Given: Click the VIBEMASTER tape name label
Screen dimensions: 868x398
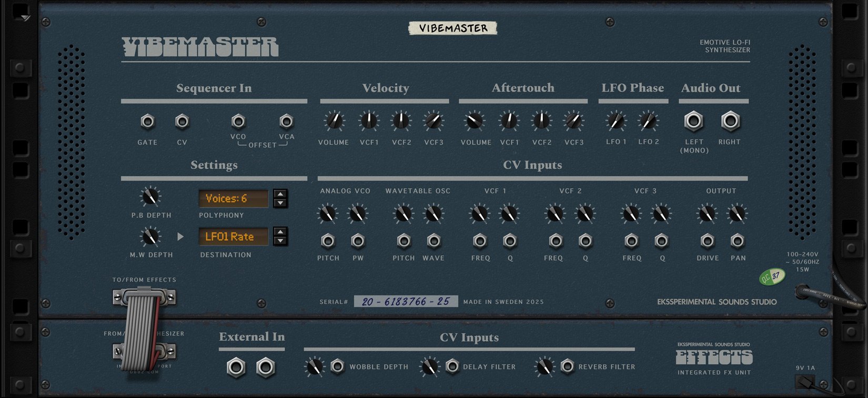Looking at the screenshot, I should coord(453,28).
